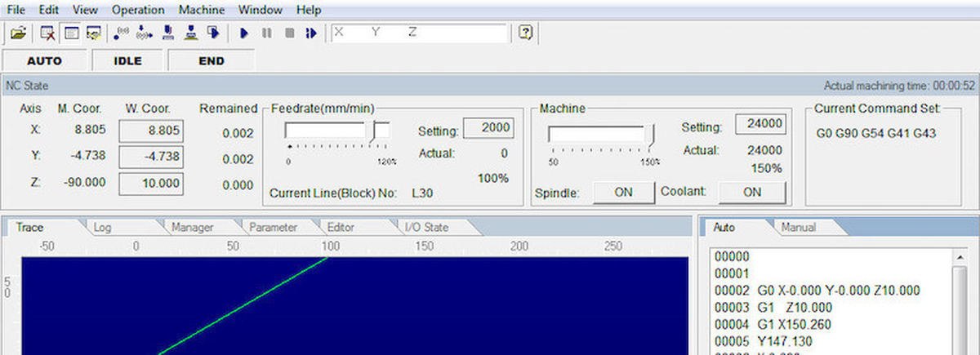
Task: Select the Y work coordinate field -4.738
Action: point(151,157)
